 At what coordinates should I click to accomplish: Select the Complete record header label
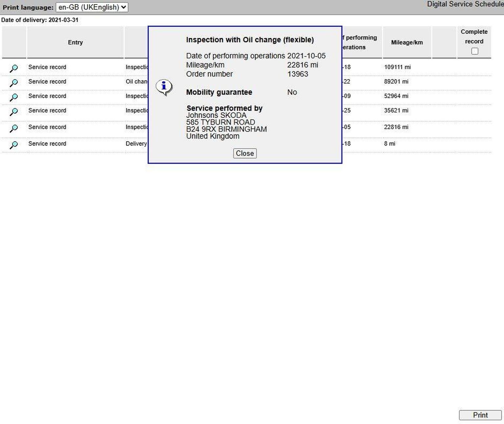[x=474, y=36]
